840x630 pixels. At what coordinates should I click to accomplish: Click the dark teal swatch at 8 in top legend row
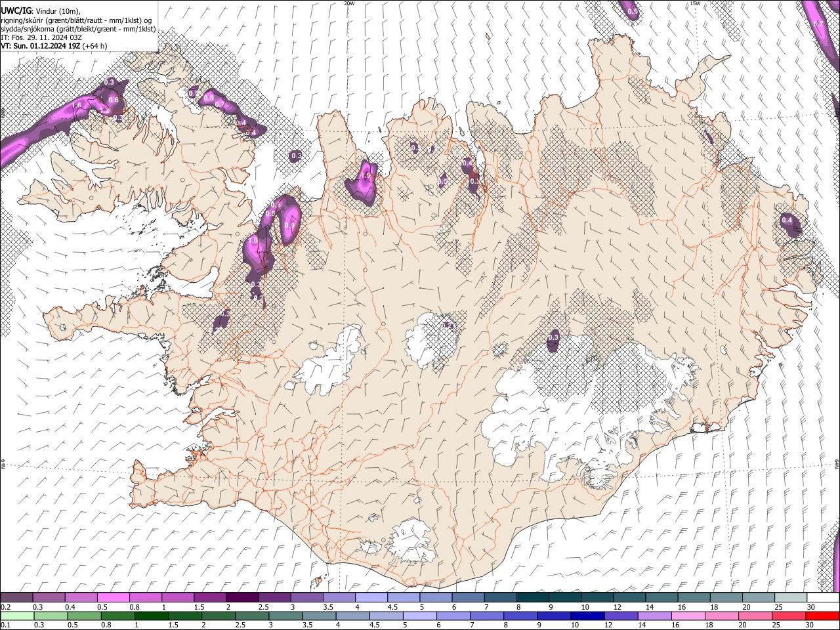pos(534,597)
